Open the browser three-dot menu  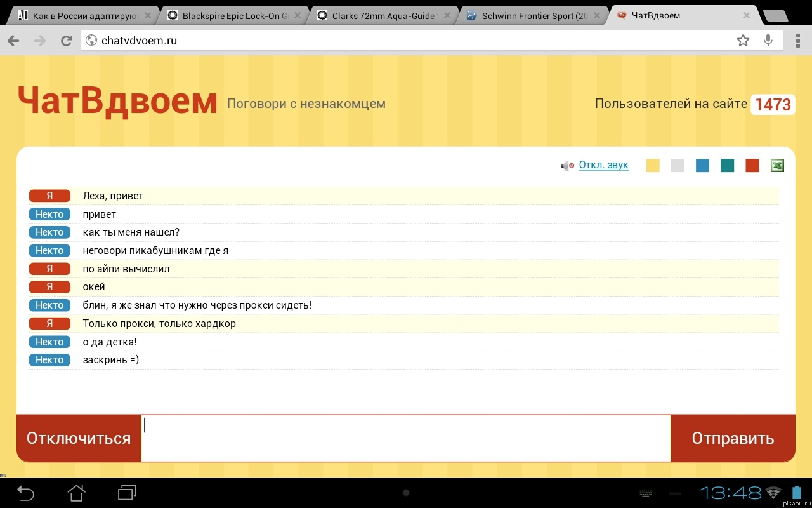pyautogui.click(x=797, y=41)
